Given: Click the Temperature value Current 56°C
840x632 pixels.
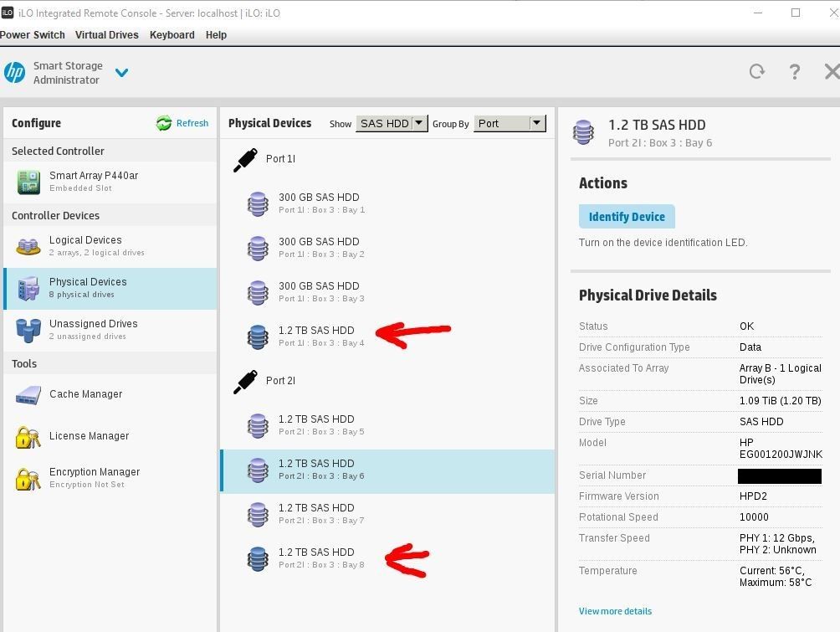Looking at the screenshot, I should point(776,576).
